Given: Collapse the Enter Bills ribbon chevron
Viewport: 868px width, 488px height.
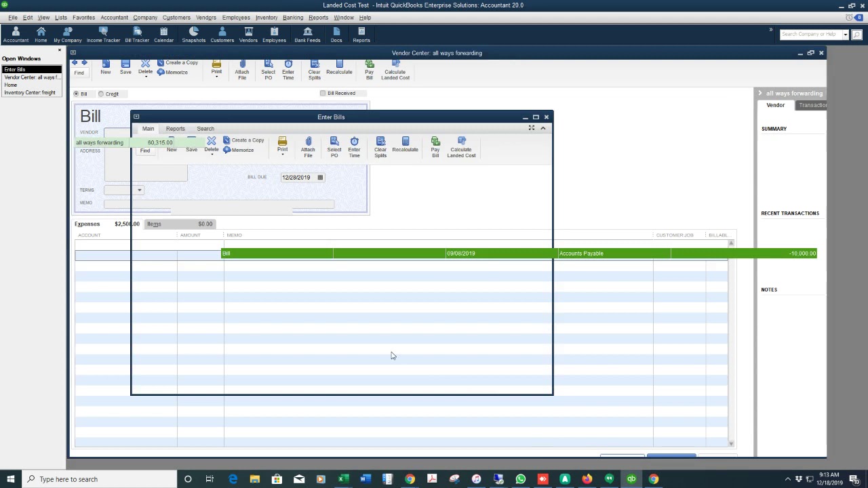Looking at the screenshot, I should [x=542, y=128].
